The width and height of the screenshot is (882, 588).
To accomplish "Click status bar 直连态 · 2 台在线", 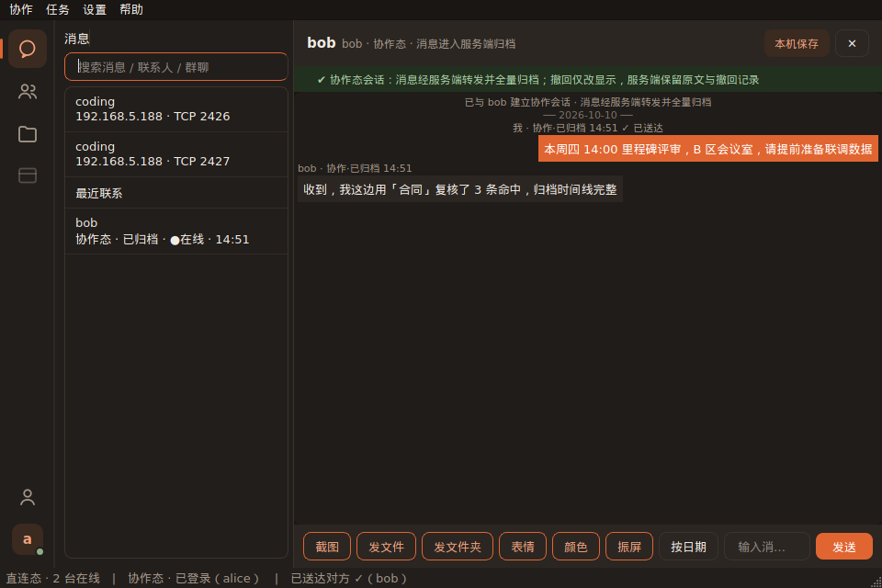I will [x=53, y=579].
